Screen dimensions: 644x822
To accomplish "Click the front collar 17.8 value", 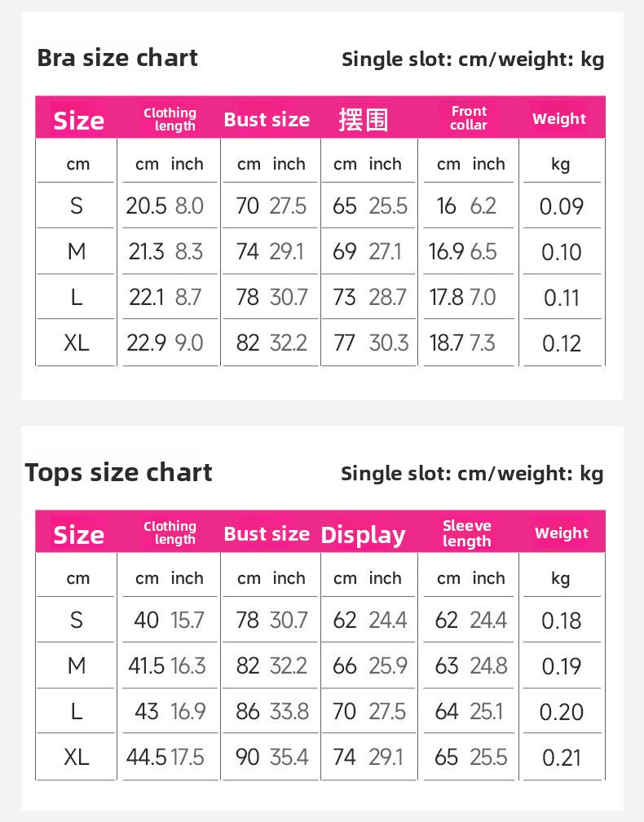I will coord(447,298).
